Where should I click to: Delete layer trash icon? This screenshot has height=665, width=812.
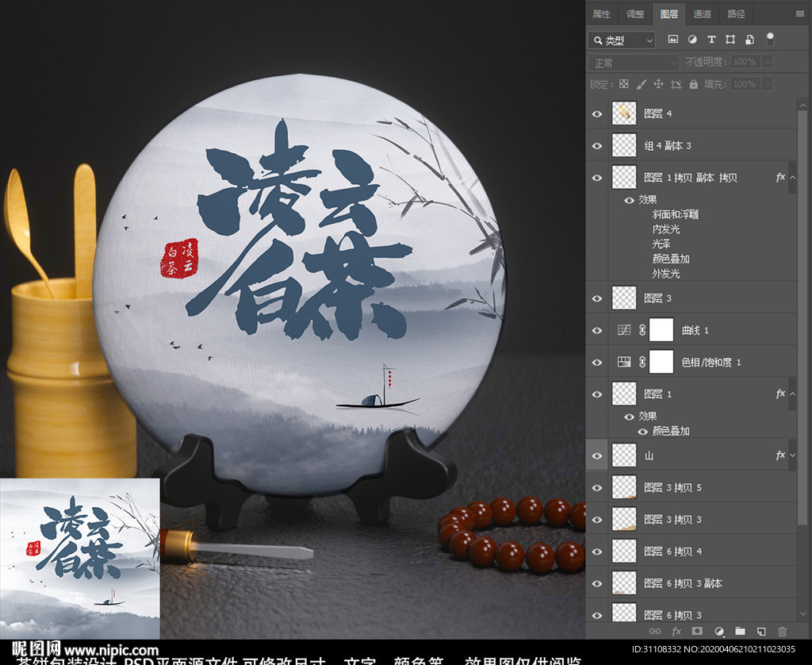click(783, 632)
